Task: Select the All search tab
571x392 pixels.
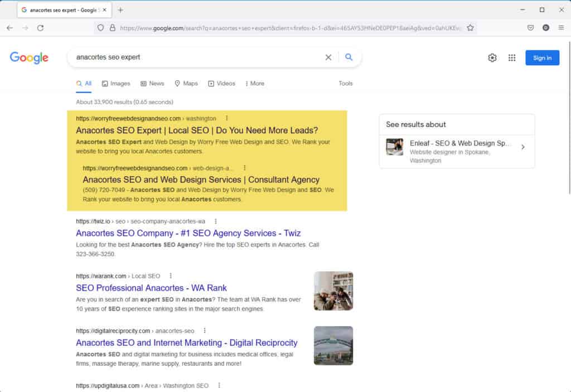Action: (84, 84)
